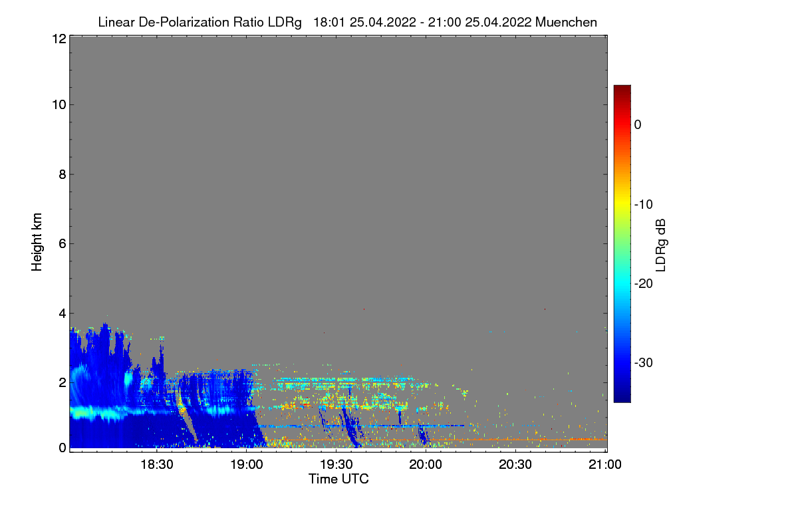
Task: Click the '-20' colorbar tick value
Action: point(644,284)
